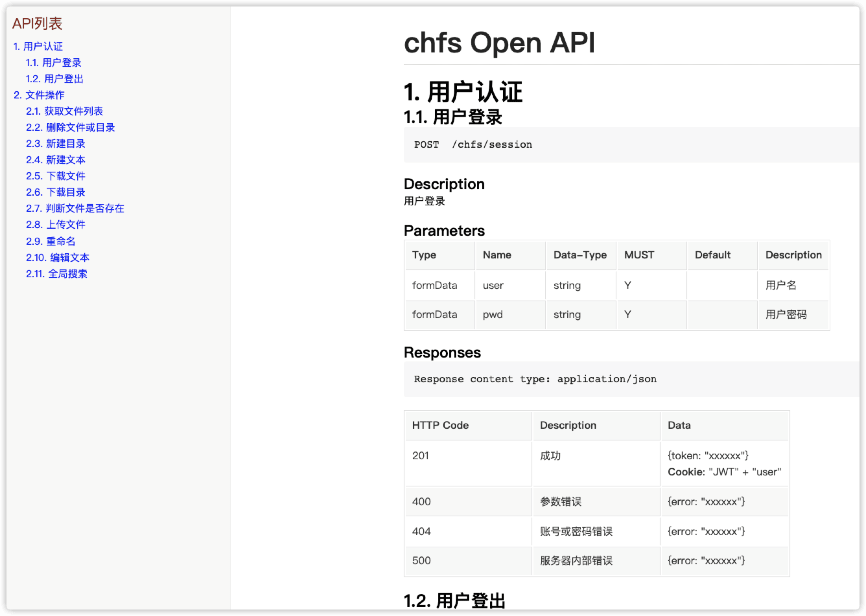The image size is (866, 616).
Task: Click the main 1. 用户认证 heading
Action: (463, 92)
